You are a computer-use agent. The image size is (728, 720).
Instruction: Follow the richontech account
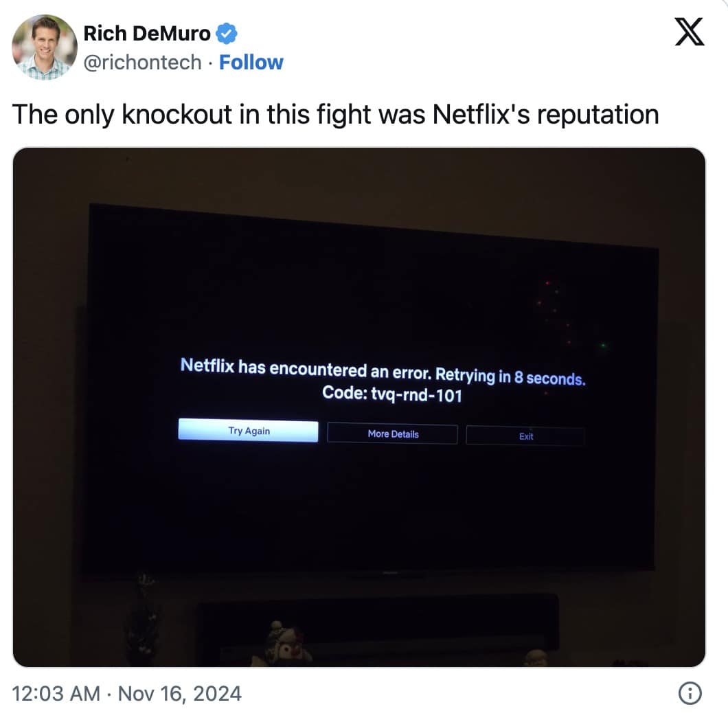point(251,63)
